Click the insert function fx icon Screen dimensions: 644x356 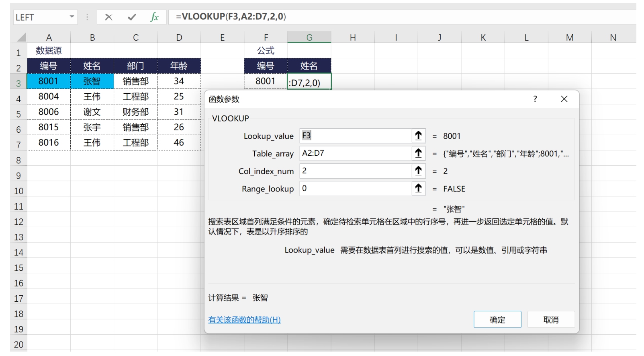(x=154, y=17)
